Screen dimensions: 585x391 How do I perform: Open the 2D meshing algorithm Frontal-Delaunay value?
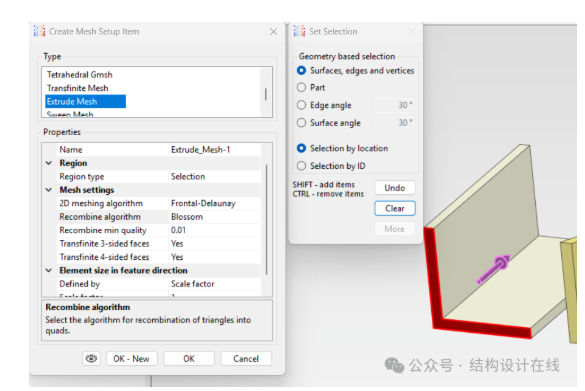tap(215, 203)
